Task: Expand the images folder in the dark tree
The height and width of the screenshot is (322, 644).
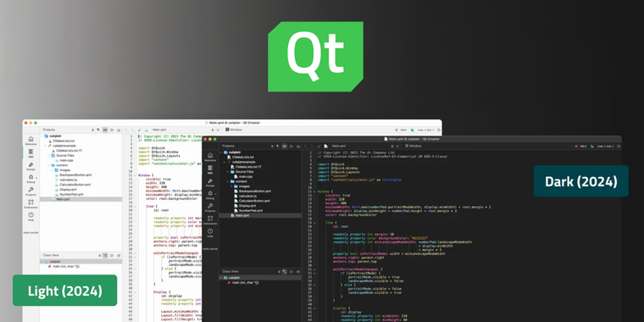Action: [231, 186]
